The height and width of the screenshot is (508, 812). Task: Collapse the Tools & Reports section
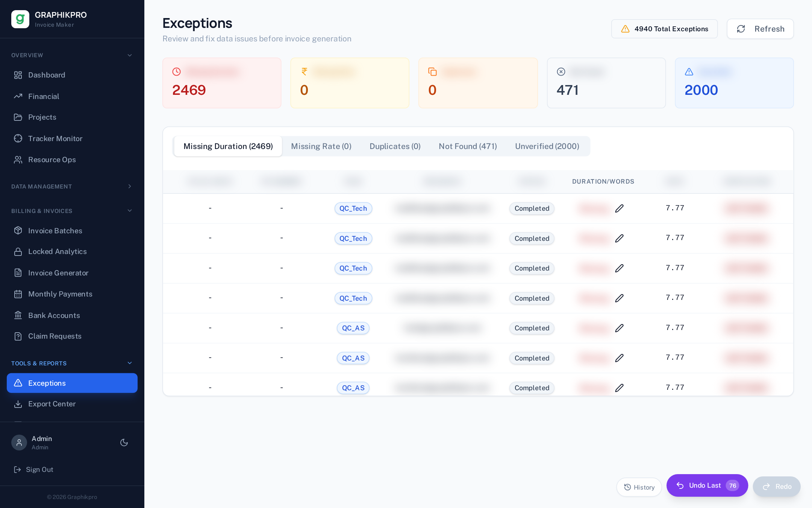click(130, 363)
